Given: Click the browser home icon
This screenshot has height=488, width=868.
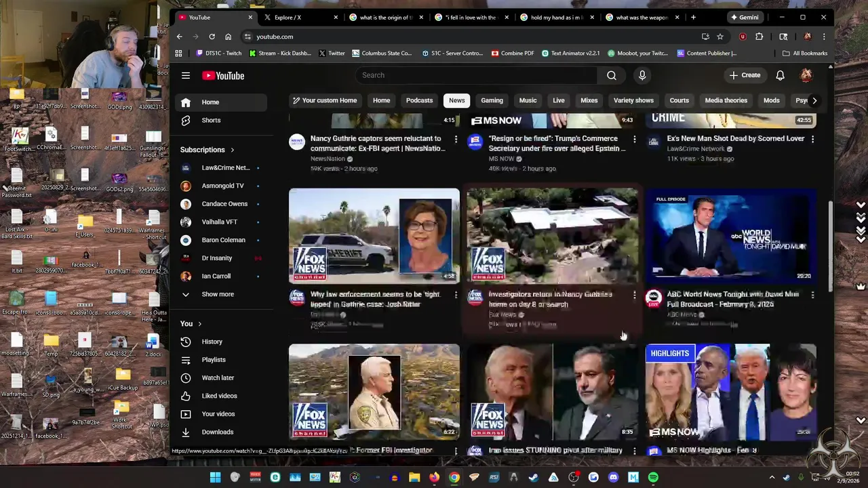Looking at the screenshot, I should tap(228, 37).
